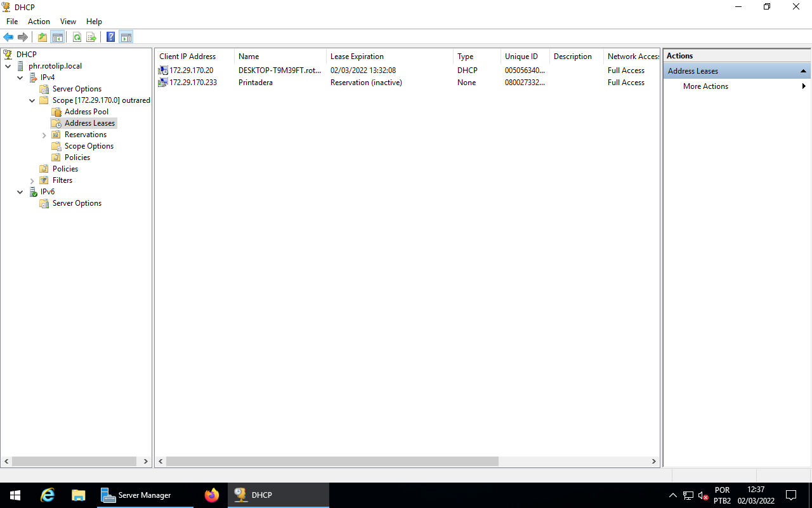The height and width of the screenshot is (508, 812).
Task: Open Help using the blue question mark icon
Action: click(x=110, y=37)
